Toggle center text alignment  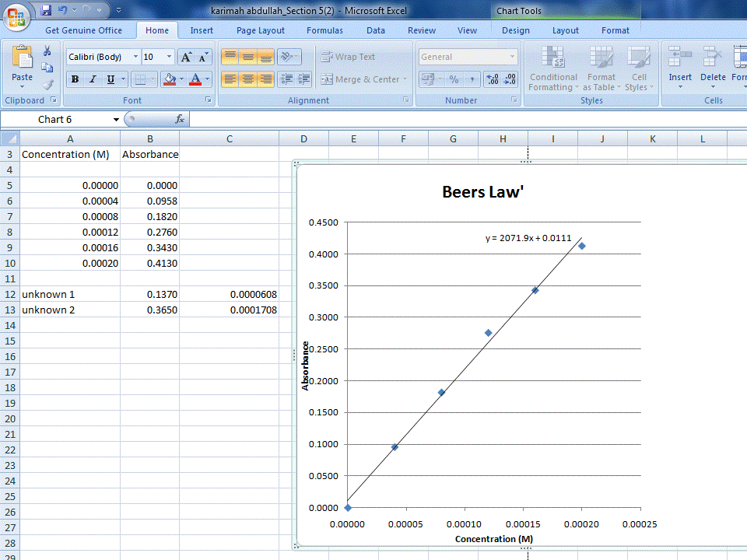tap(247, 79)
